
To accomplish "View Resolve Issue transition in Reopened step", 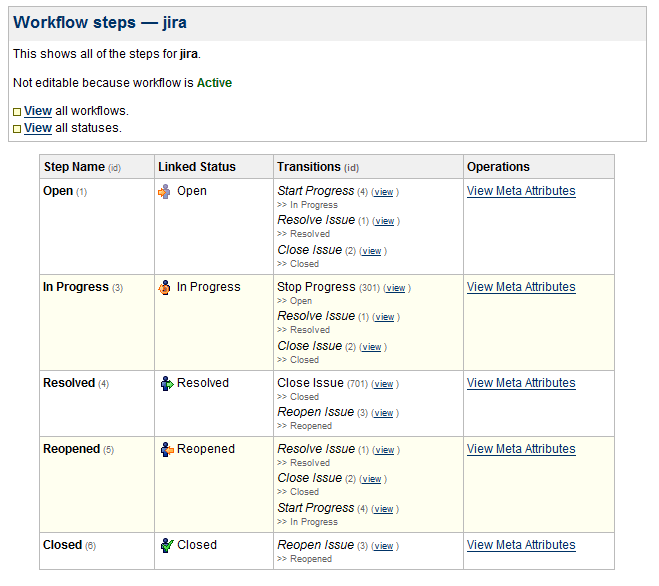I will click(x=385, y=450).
